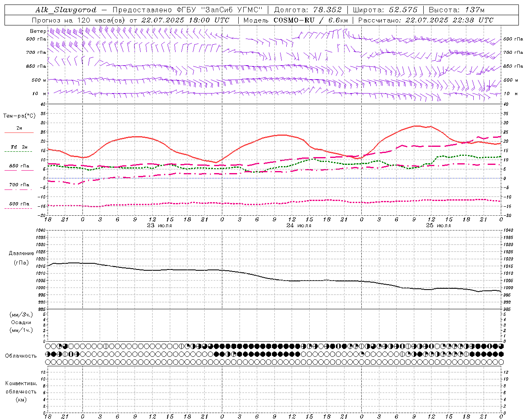Click the Тем-ра(°C) axis title
Viewport: 525px width, 420px height.
coord(19,116)
